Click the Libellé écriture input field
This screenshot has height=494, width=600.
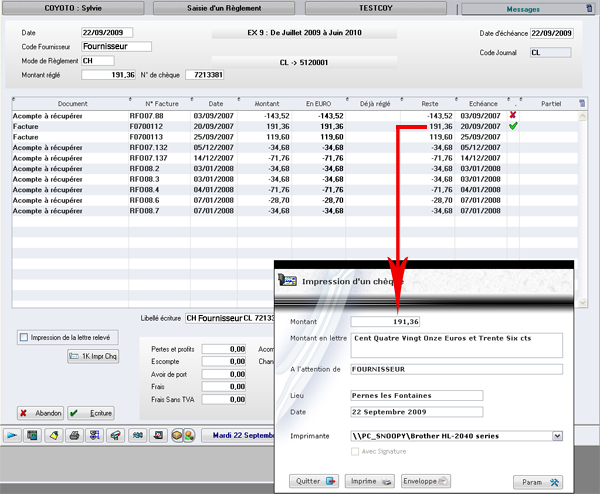(230, 318)
